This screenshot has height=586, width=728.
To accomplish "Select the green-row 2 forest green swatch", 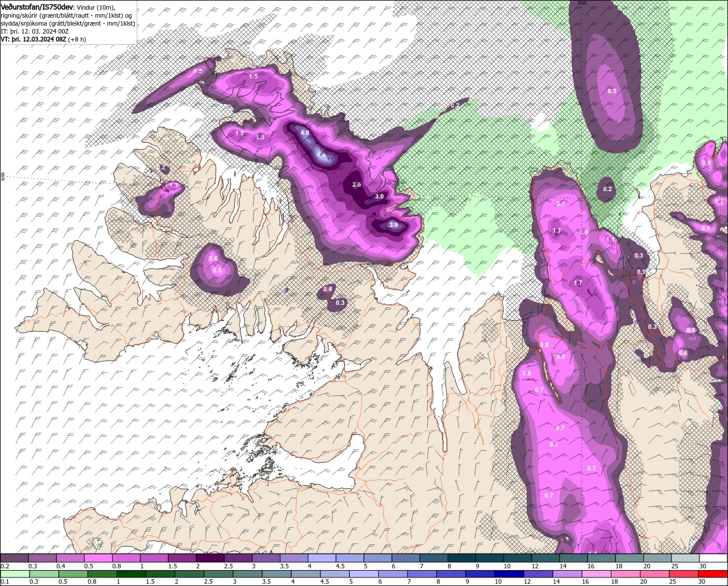I will coord(189,574).
